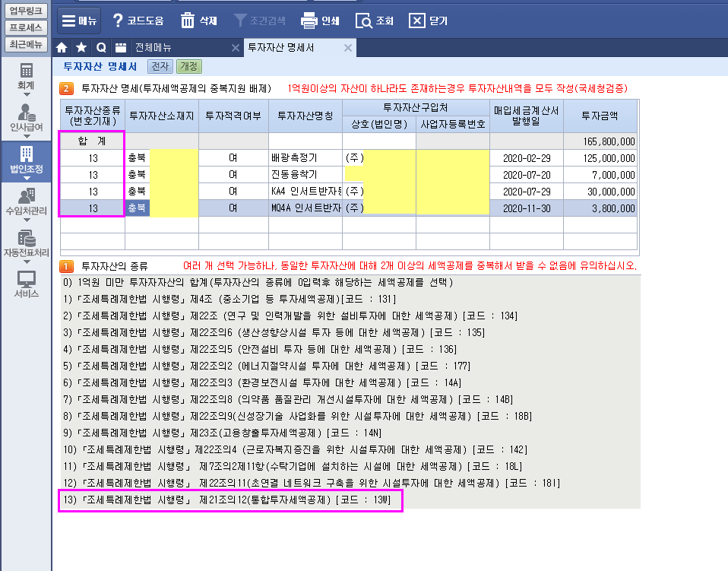The image size is (728, 571).
Task: Click the 투자금액 column header
Action: click(600, 116)
